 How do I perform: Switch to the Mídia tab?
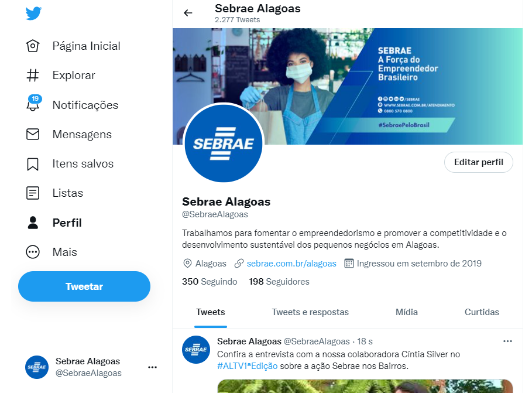407,312
